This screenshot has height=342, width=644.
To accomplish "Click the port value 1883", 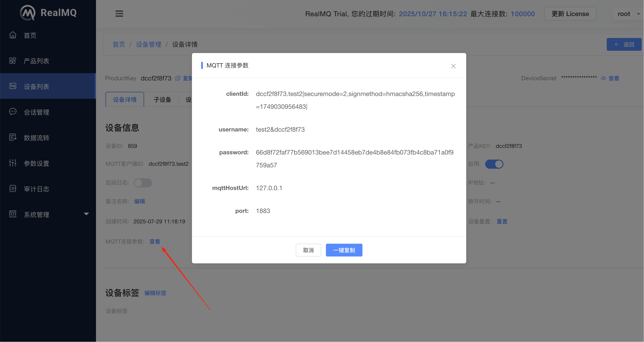I will [x=263, y=211].
